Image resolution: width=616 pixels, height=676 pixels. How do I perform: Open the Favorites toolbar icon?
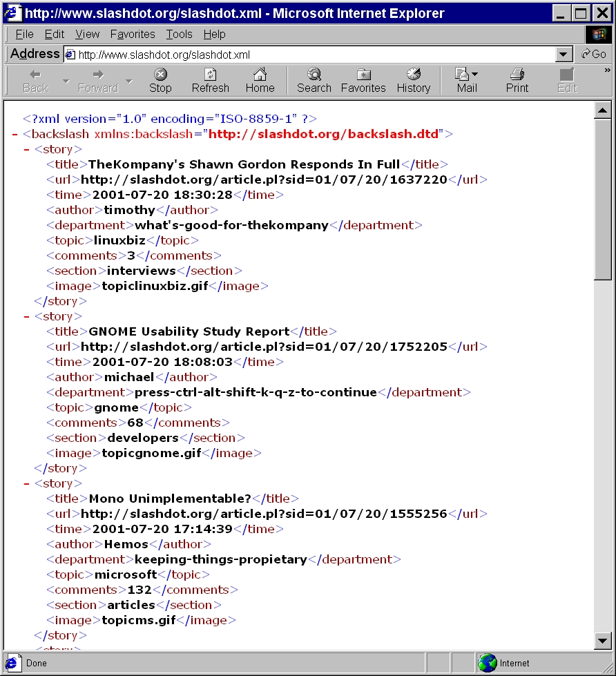[x=363, y=75]
